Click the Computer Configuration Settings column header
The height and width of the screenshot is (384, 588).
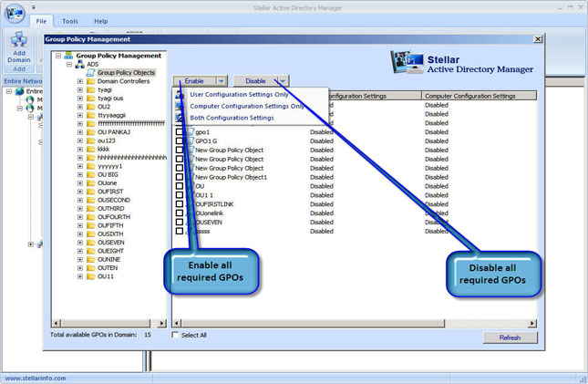point(479,96)
